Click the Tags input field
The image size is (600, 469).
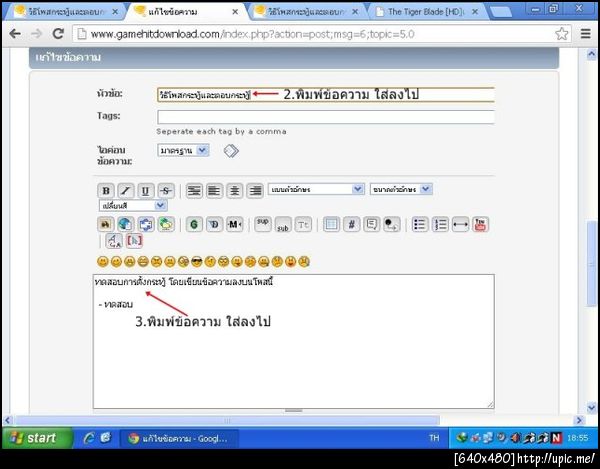[x=326, y=117]
